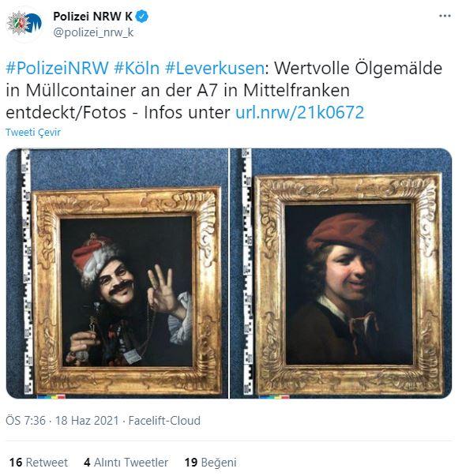Click the ÖS 7:36 timestamp
Screen dimensions: 462x476
[25, 421]
